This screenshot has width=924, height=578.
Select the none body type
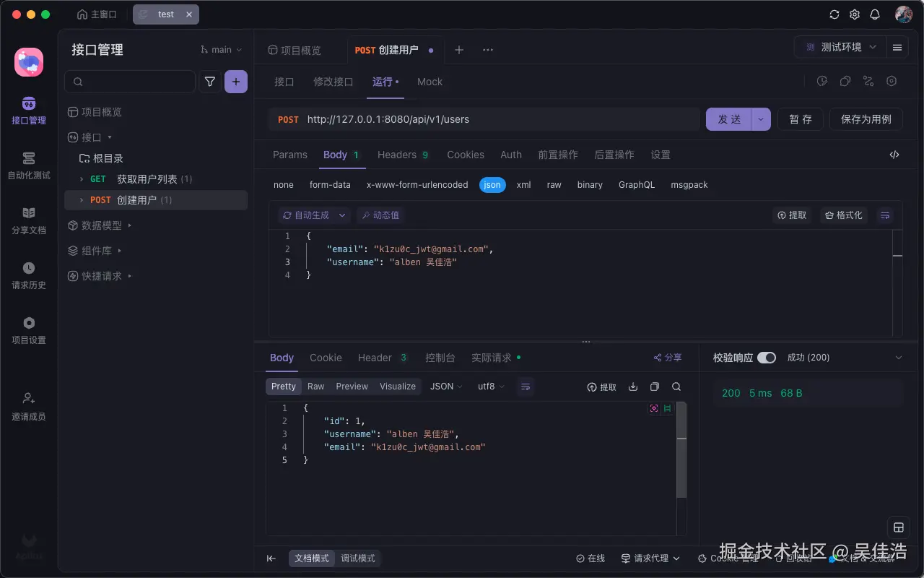coord(284,185)
